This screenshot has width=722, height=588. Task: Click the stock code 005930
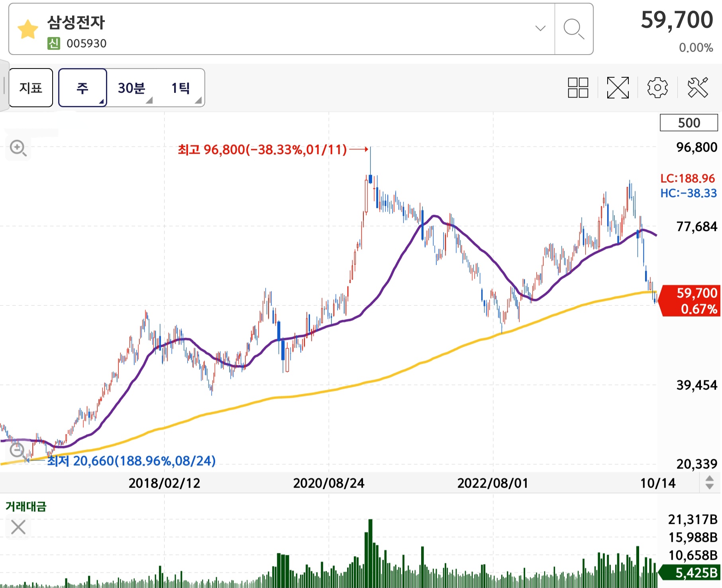point(86,43)
